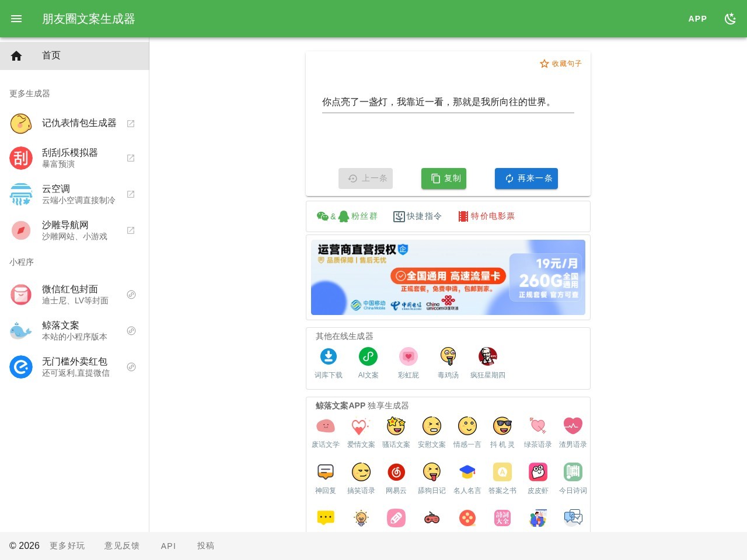Open 云空调 sidebar item

[75, 194]
